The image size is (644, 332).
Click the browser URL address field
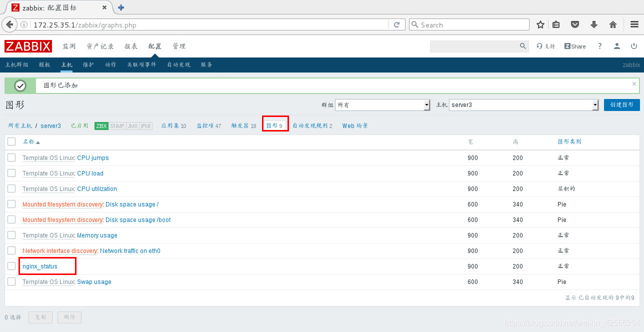(x=210, y=24)
